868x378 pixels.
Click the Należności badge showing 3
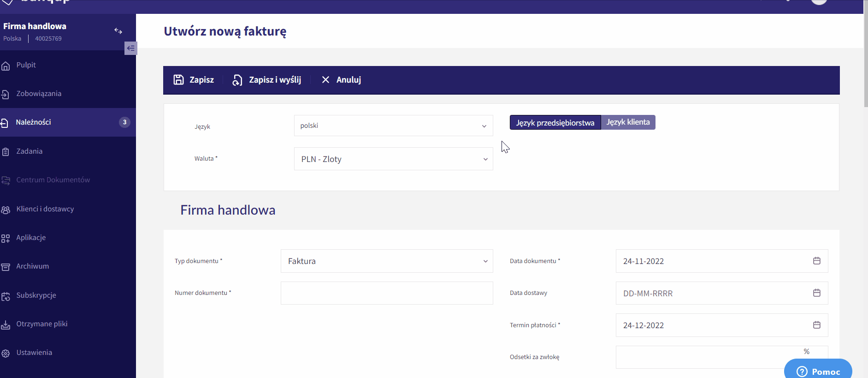point(124,122)
